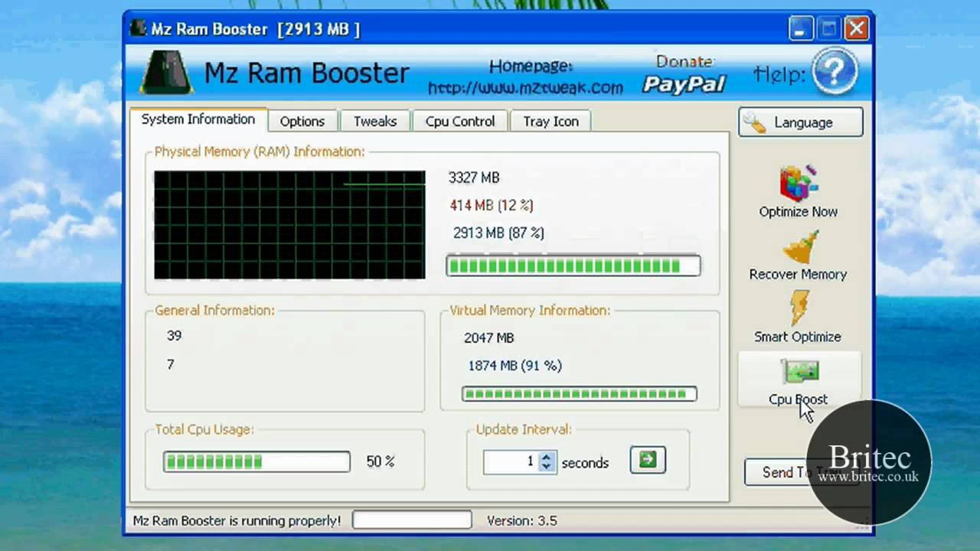The height and width of the screenshot is (551, 980).
Task: Click the '414 MB (12 %)' used value
Action: (x=492, y=205)
